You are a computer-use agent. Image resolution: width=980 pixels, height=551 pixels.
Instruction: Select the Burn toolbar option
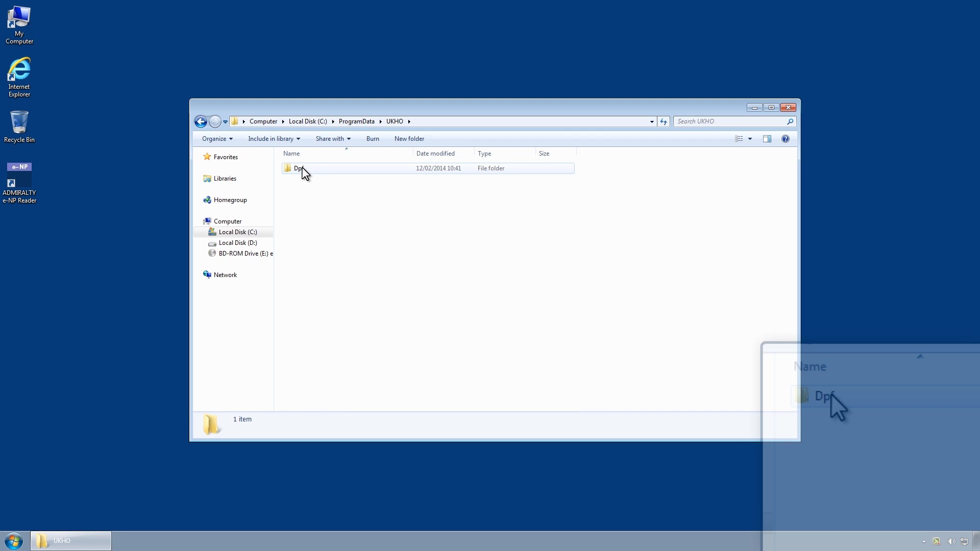pyautogui.click(x=372, y=139)
